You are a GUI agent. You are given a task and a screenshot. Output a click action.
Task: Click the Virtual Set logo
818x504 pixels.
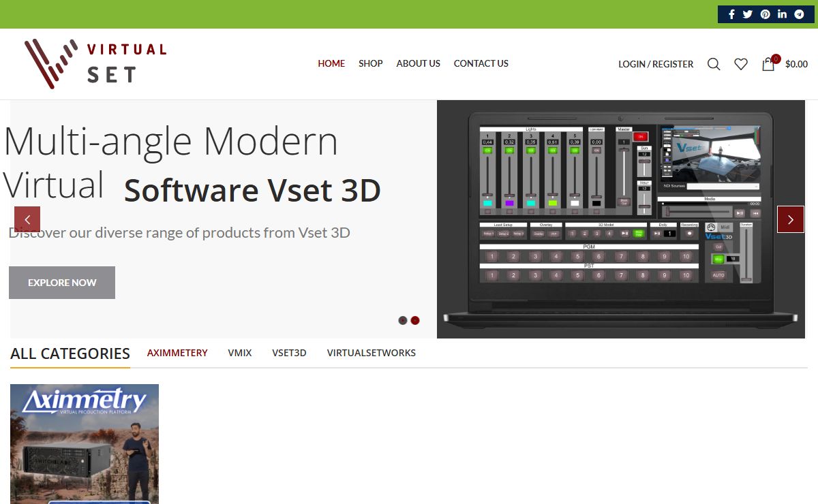coord(95,63)
